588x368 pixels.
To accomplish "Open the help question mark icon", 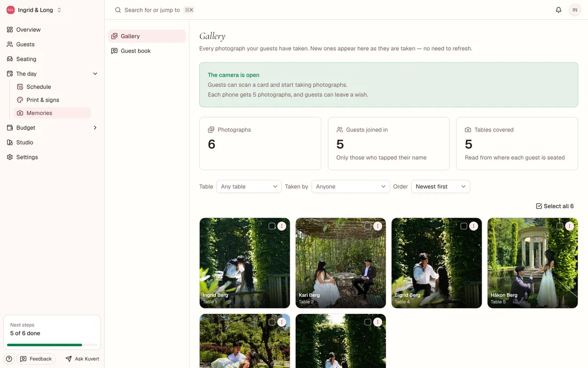I will [x=9, y=359].
